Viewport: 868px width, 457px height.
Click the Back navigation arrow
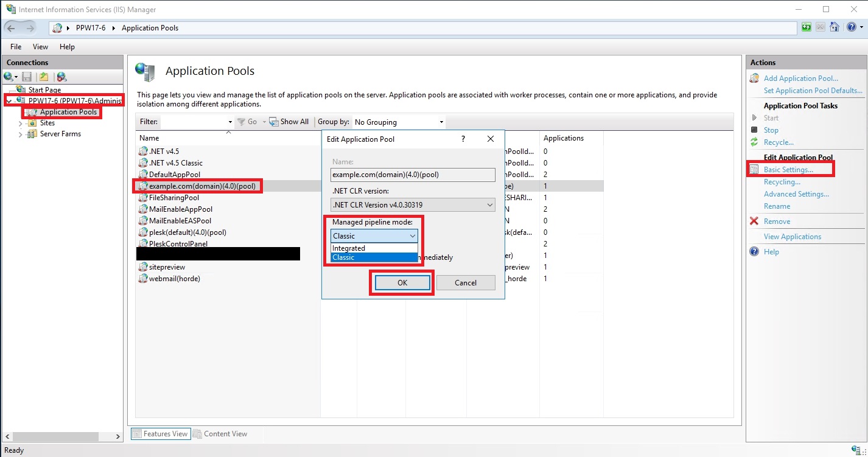click(12, 28)
